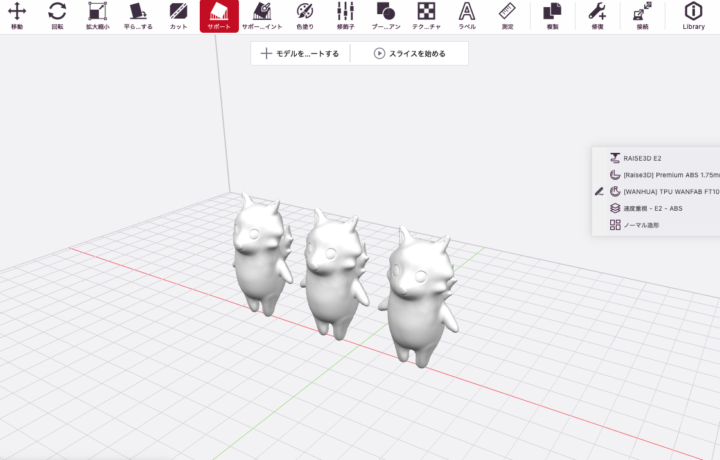The image size is (720, 460).
Task: Toggle the active サポート (Support) tool
Action: (219, 16)
